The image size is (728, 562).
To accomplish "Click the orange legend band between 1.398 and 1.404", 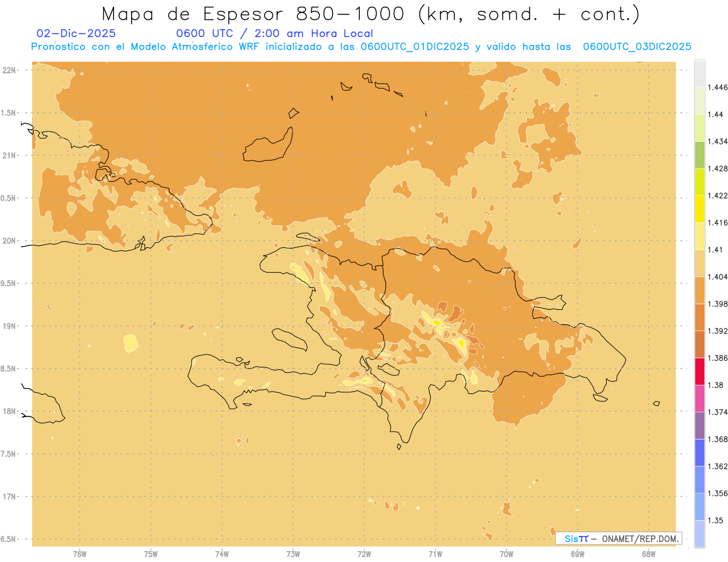I will 699,290.
